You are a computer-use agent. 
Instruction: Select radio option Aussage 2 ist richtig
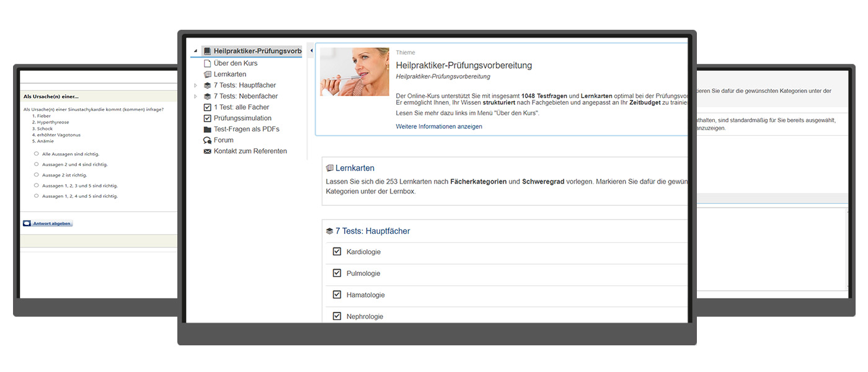click(x=37, y=175)
